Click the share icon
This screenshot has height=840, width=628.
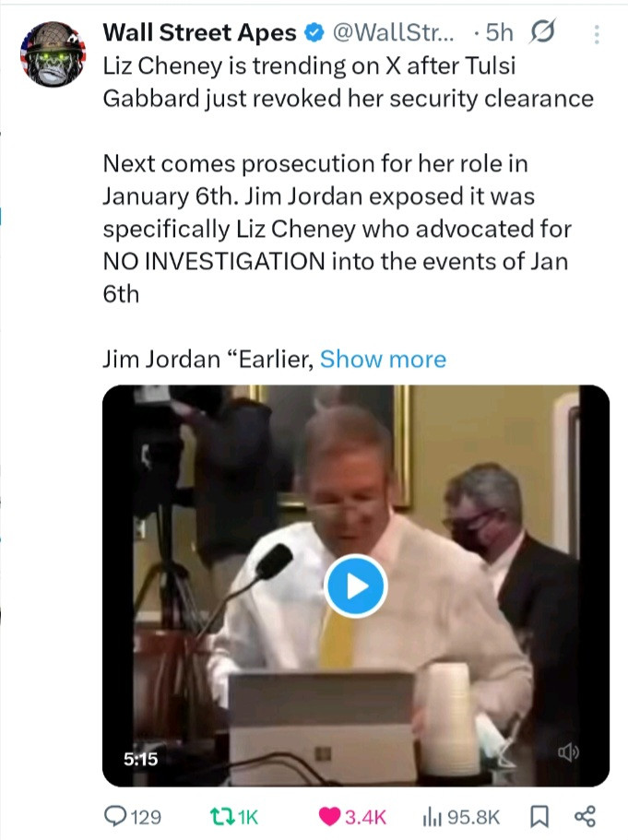click(585, 816)
